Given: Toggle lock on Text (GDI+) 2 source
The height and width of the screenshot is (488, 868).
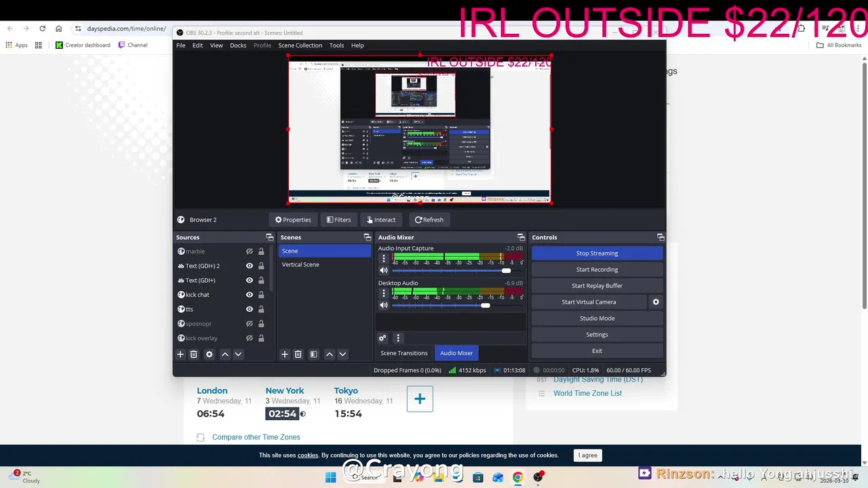Looking at the screenshot, I should pyautogui.click(x=261, y=266).
